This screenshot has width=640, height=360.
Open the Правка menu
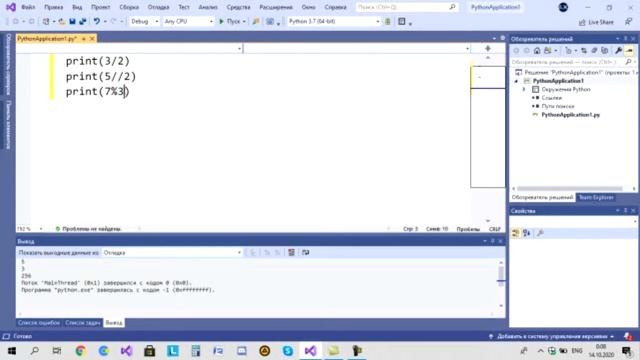[x=53, y=7]
